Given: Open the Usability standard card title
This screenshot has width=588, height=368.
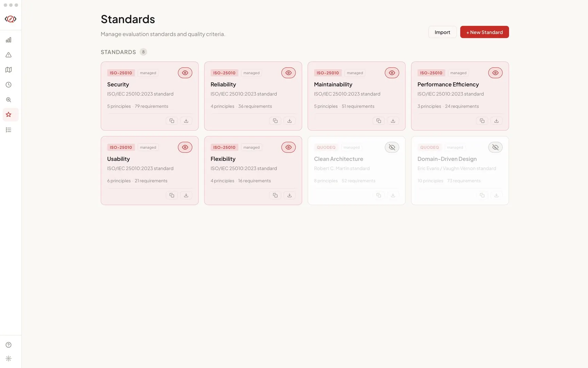Looking at the screenshot, I should click(118, 159).
